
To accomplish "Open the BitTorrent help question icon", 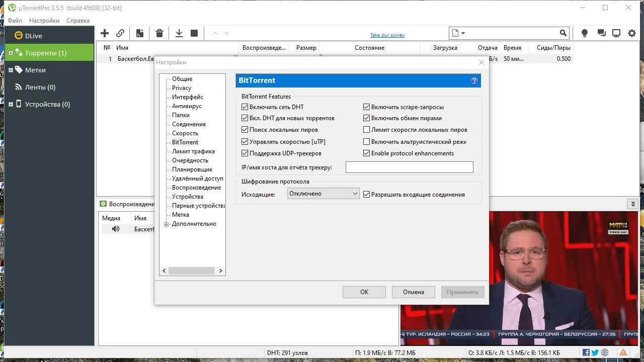I will click(x=474, y=80).
